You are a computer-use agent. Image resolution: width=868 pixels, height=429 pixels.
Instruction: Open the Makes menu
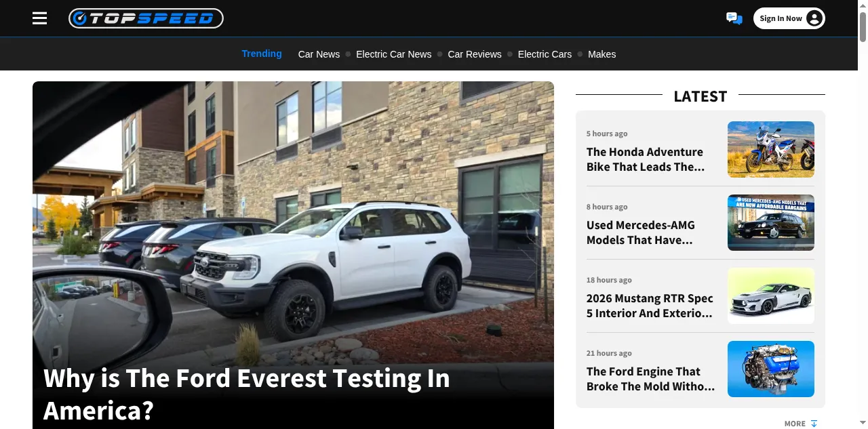point(602,54)
